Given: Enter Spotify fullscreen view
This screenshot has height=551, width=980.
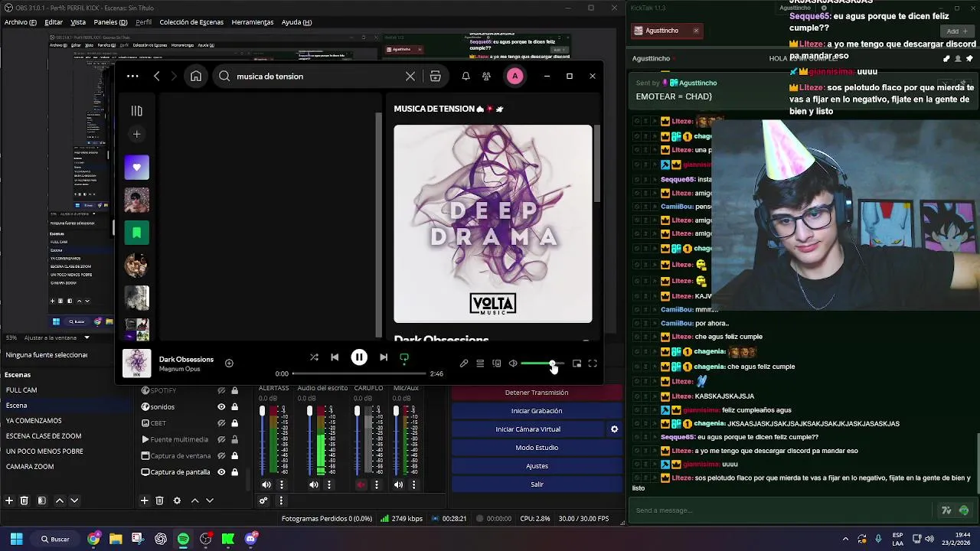Looking at the screenshot, I should [x=593, y=364].
